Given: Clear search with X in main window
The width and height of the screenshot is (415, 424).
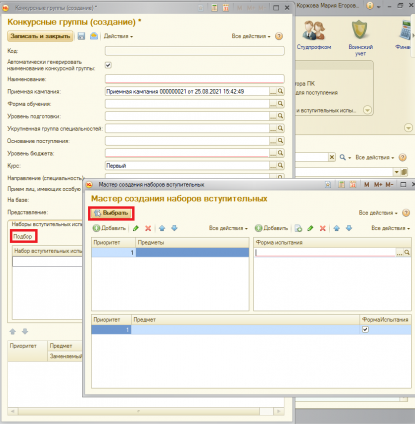Looking at the screenshot, I should point(332,157).
